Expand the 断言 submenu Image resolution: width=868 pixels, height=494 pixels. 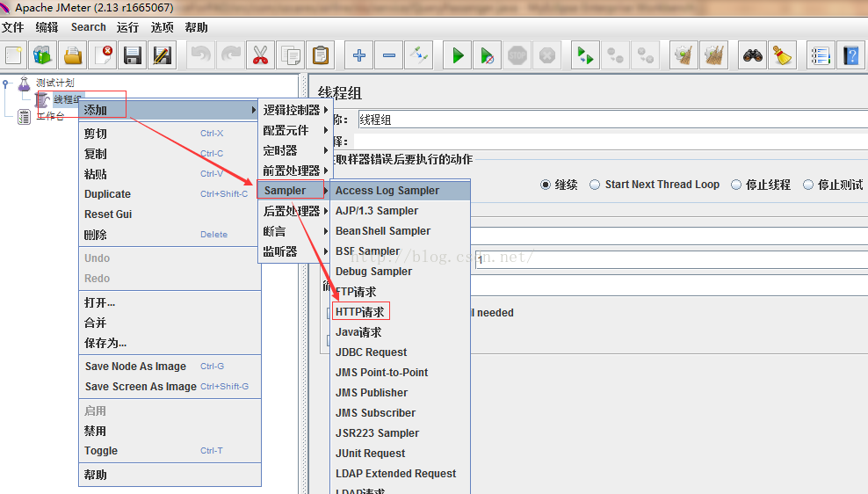294,231
